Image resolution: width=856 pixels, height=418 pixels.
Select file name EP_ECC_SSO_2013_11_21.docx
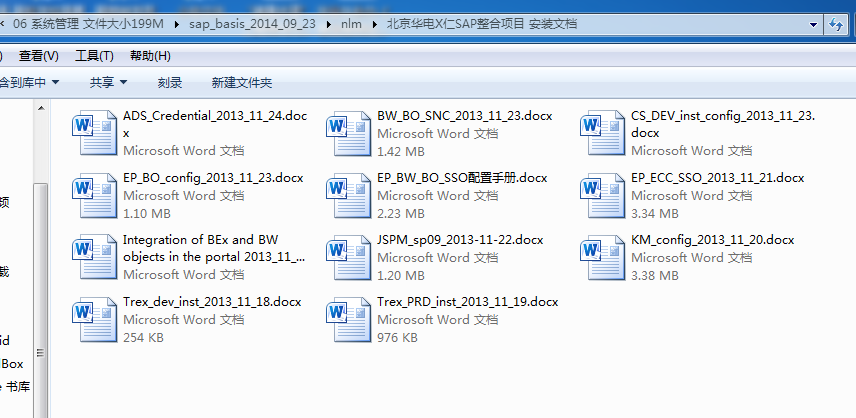tap(717, 178)
